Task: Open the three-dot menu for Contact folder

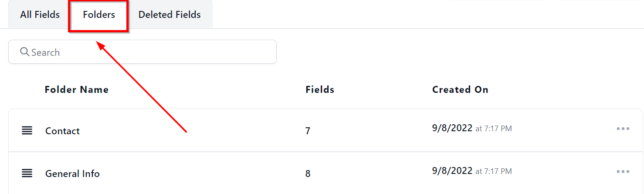Action: point(623,129)
